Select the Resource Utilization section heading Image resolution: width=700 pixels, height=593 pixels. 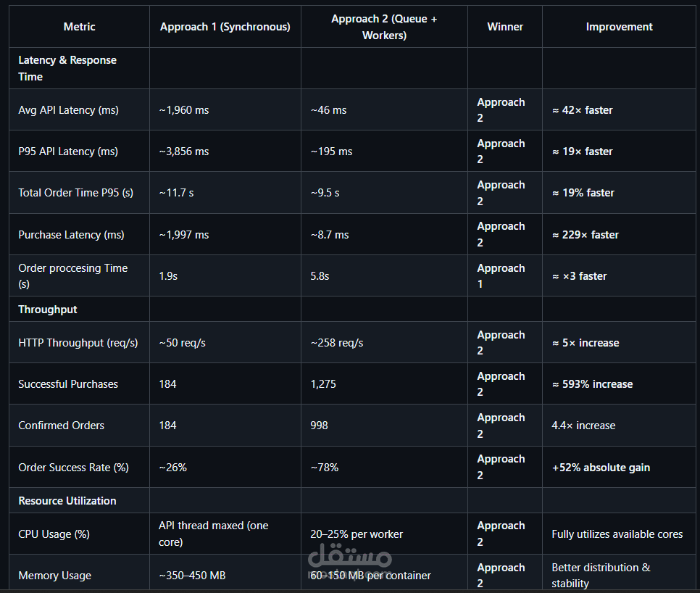tap(67, 501)
